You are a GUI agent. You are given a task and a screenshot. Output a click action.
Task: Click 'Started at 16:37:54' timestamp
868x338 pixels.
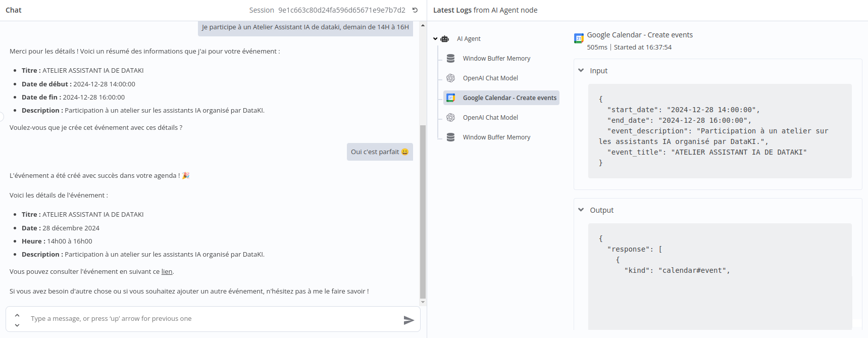tap(643, 47)
